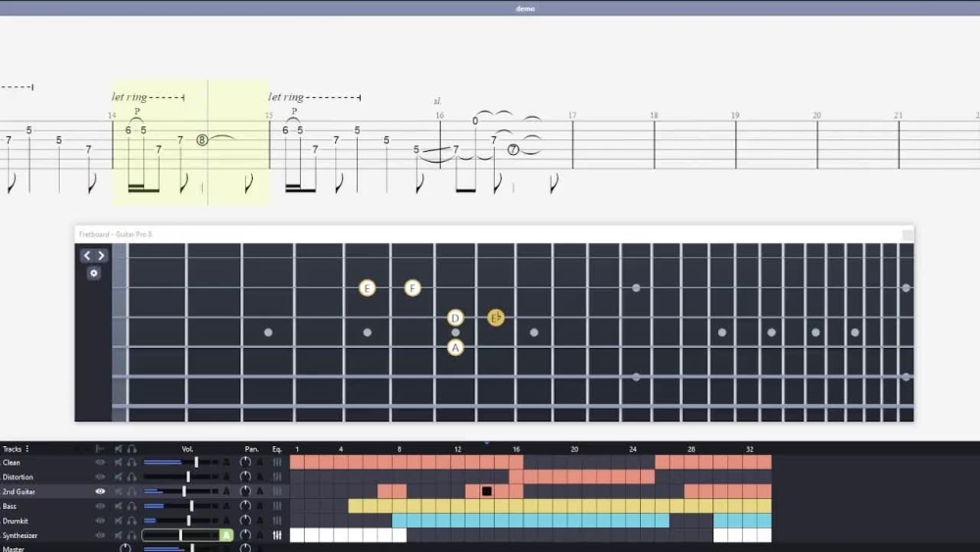The width and height of the screenshot is (980, 552).
Task: Hide the 2nd Guitar track eye icon
Action: pos(100,491)
